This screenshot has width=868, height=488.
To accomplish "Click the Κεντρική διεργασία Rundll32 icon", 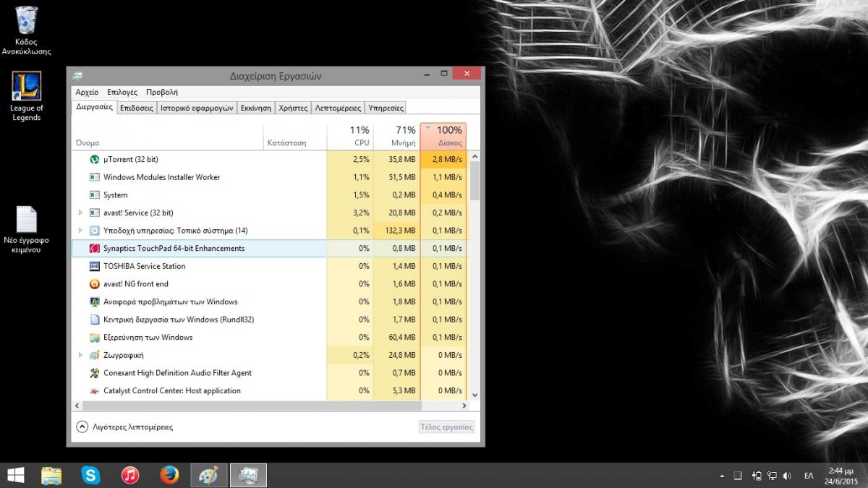I will tap(94, 320).
